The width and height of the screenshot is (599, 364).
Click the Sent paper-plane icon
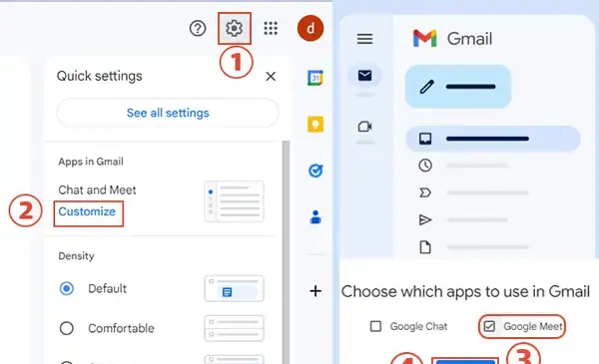click(x=425, y=220)
